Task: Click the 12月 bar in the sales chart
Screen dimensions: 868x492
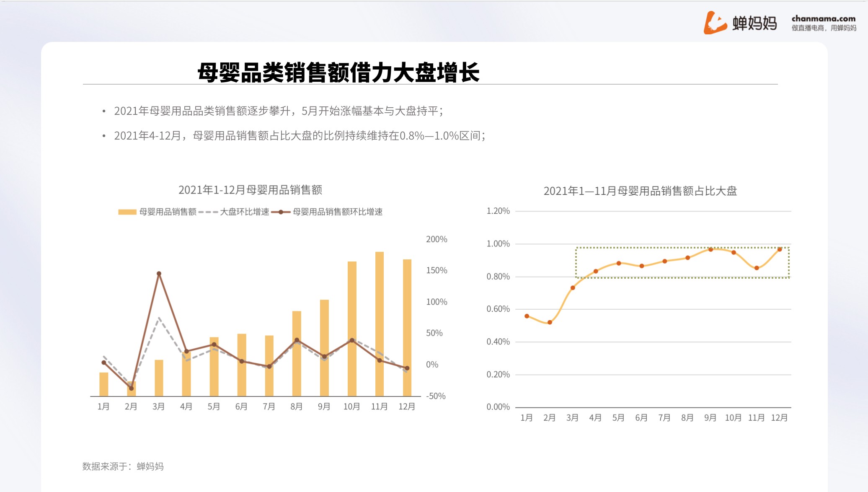Action: pyautogui.click(x=407, y=328)
